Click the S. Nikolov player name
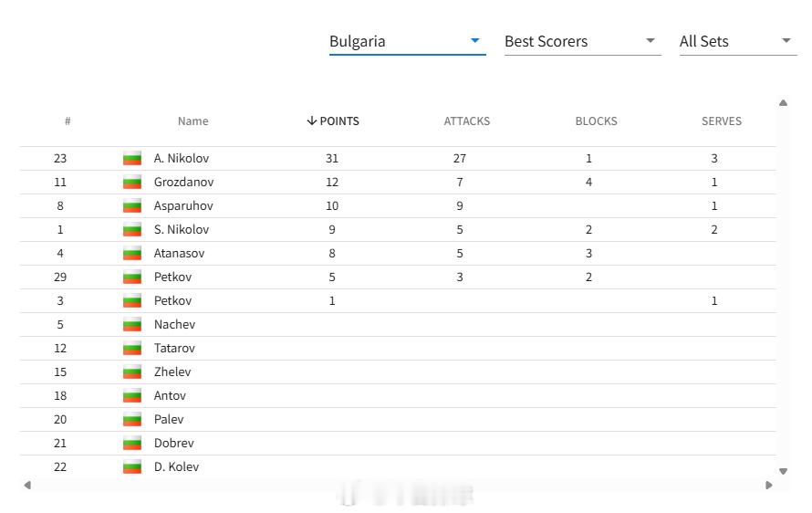The image size is (812, 513). click(182, 229)
